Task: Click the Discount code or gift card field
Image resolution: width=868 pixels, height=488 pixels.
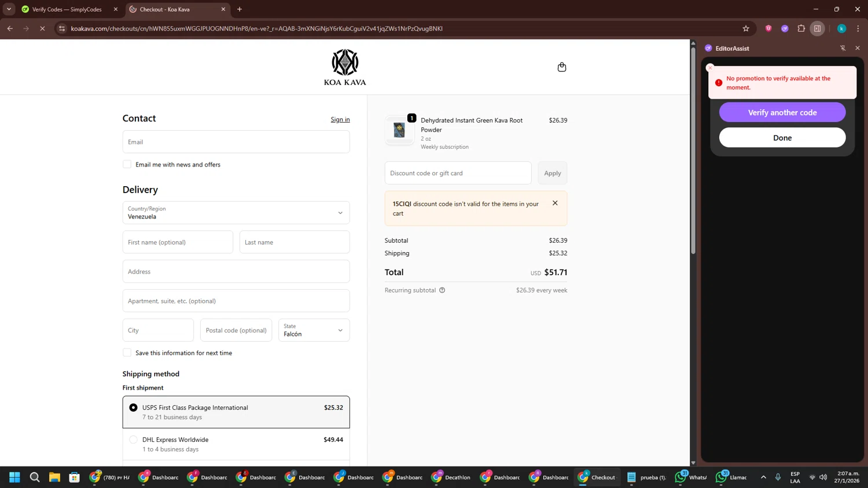Action: 458,173
